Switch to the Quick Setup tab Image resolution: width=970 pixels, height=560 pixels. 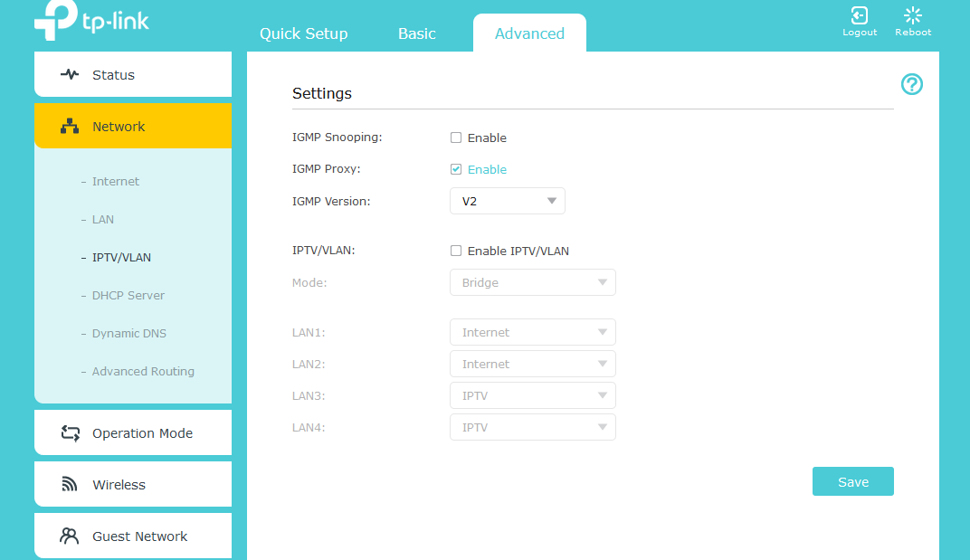pos(303,33)
